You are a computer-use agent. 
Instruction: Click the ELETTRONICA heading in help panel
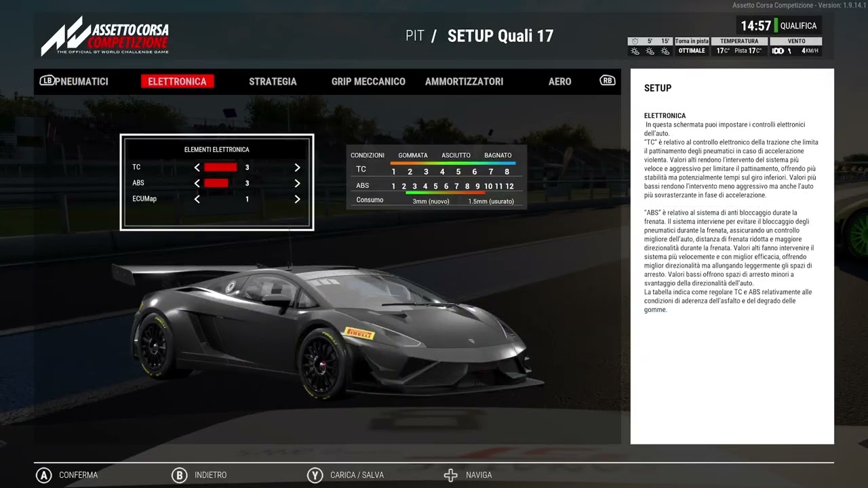(665, 116)
